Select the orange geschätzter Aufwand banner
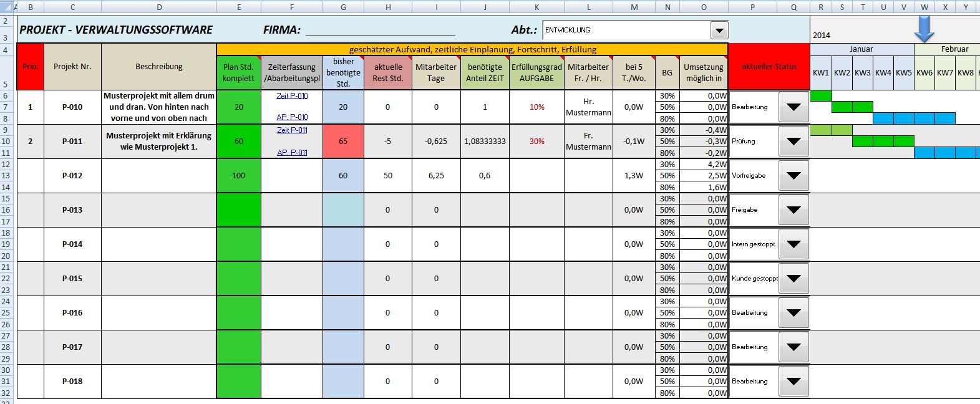The height and width of the screenshot is (404, 980). point(472,49)
